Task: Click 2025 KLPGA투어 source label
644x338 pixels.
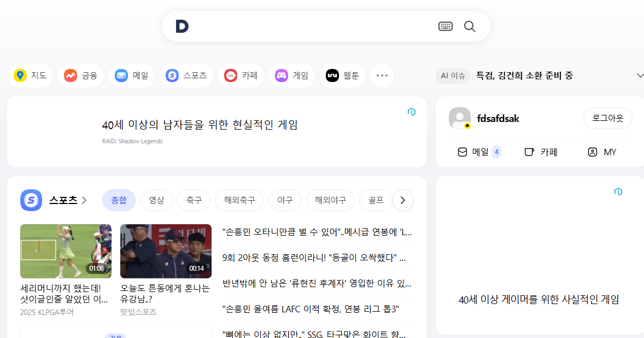Action: coord(47,312)
